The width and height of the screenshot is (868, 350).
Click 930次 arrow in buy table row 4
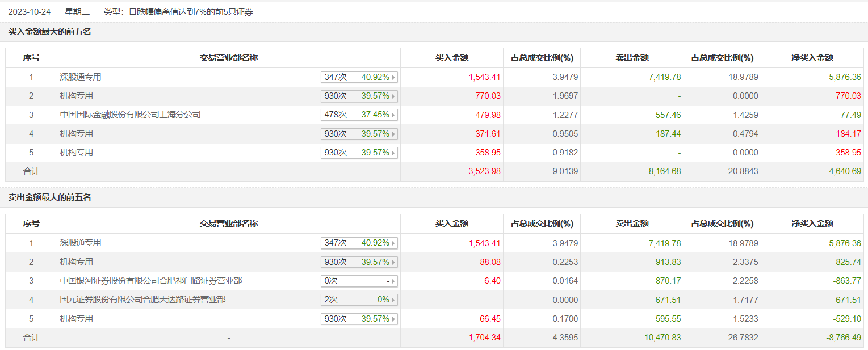(394, 134)
